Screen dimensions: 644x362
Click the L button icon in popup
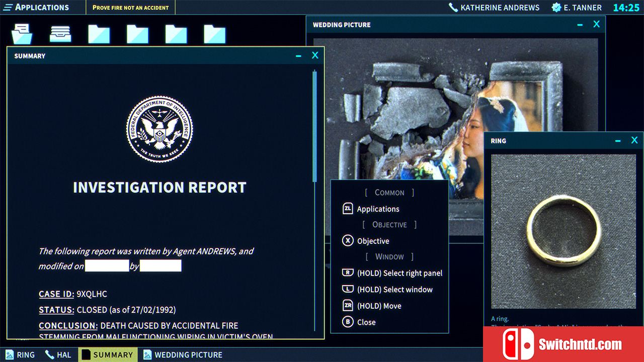click(x=348, y=289)
